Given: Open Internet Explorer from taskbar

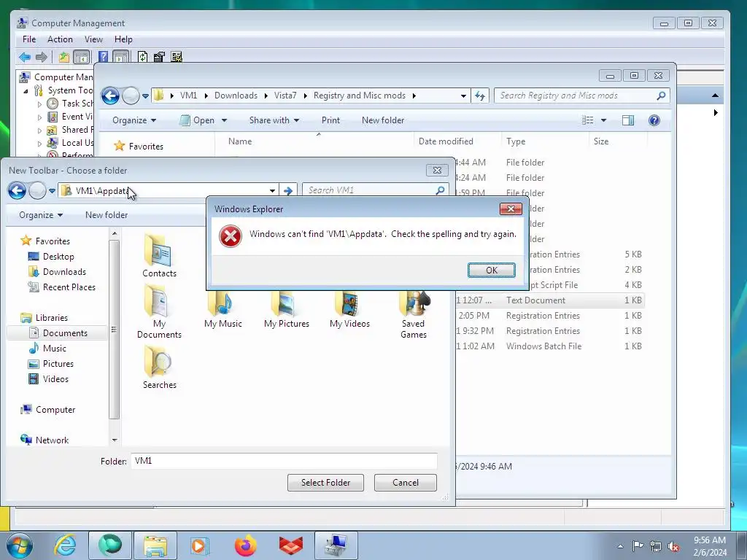Looking at the screenshot, I should [x=65, y=545].
